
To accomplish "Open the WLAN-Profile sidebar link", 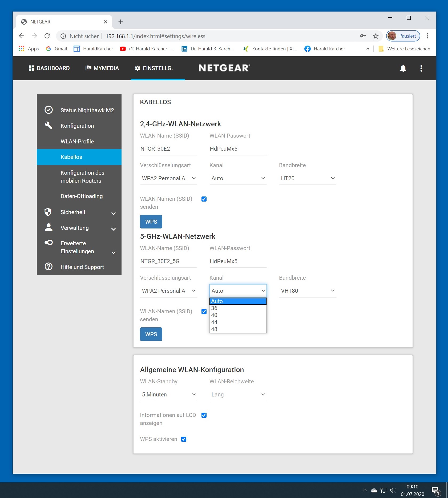I will (x=77, y=142).
